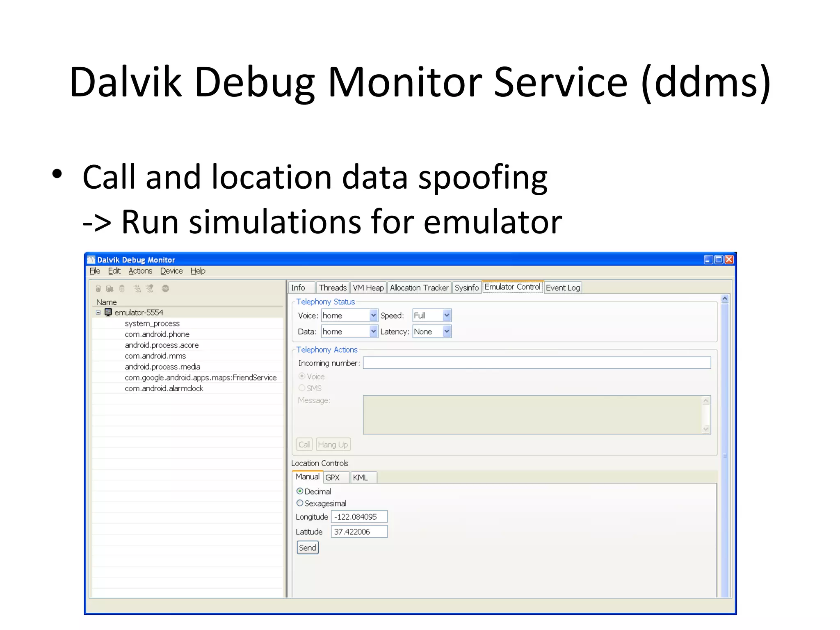Select com.android.alarmclock process

[x=164, y=388]
